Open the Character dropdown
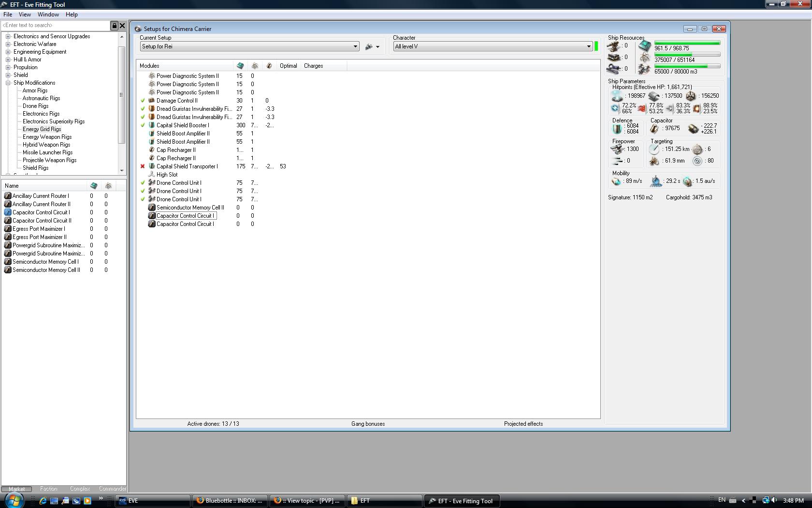 coord(589,47)
